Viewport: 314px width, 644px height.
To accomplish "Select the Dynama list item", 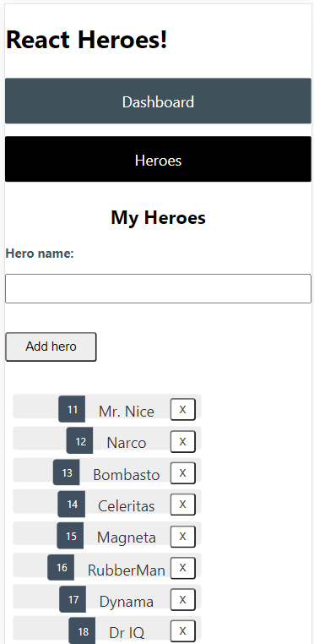I will pos(106,597).
